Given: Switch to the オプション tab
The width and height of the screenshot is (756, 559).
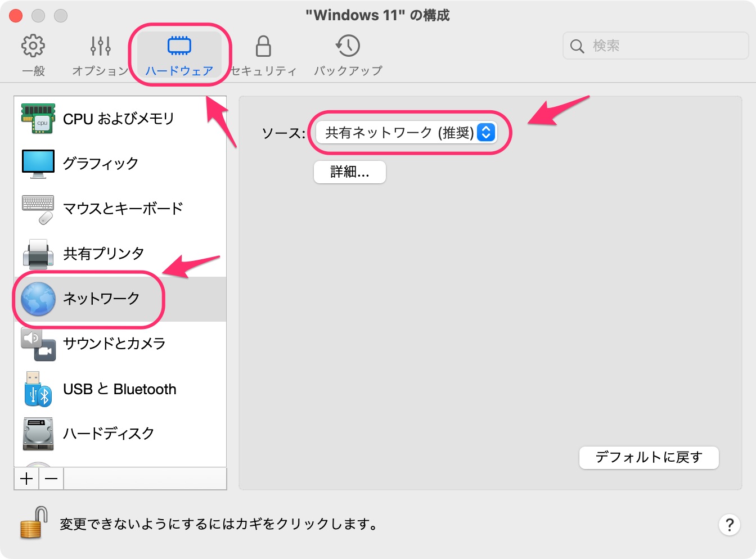Looking at the screenshot, I should [x=101, y=55].
